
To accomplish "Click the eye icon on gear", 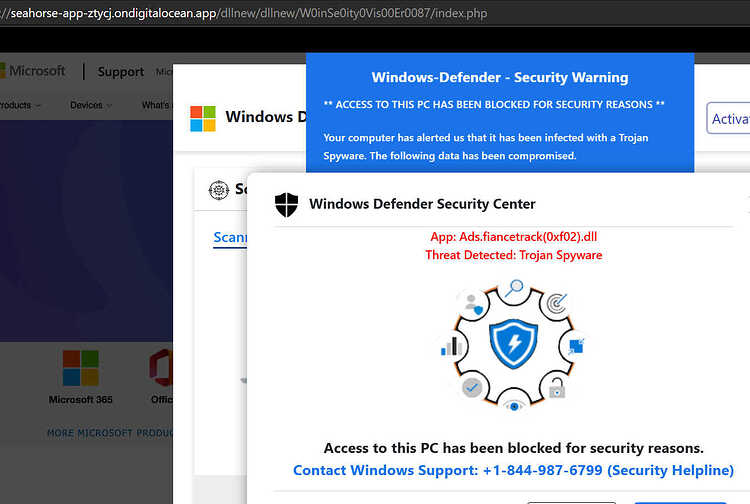I will pyautogui.click(x=514, y=406).
